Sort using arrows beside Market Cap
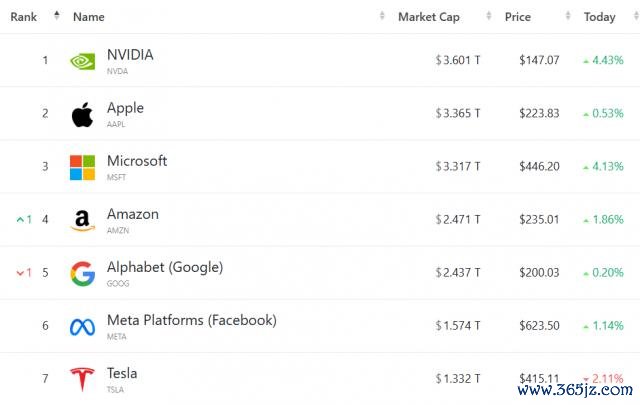The height and width of the screenshot is (405, 640). point(489,16)
